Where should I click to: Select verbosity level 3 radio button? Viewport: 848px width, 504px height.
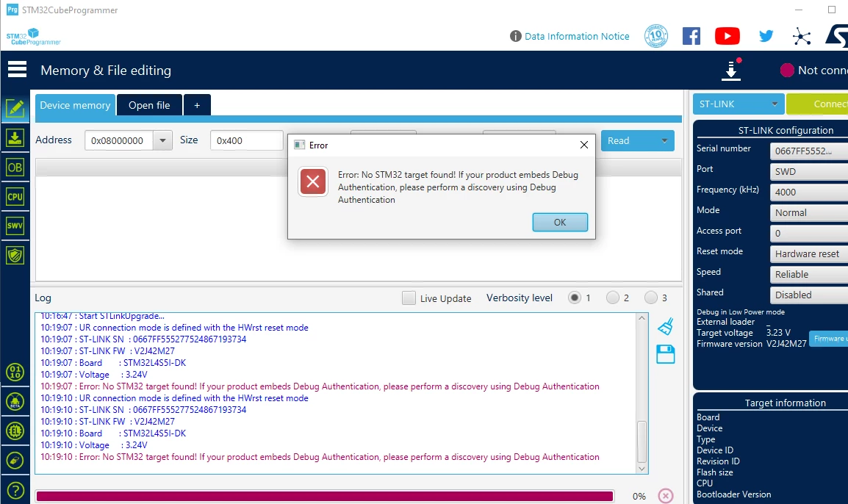point(650,298)
